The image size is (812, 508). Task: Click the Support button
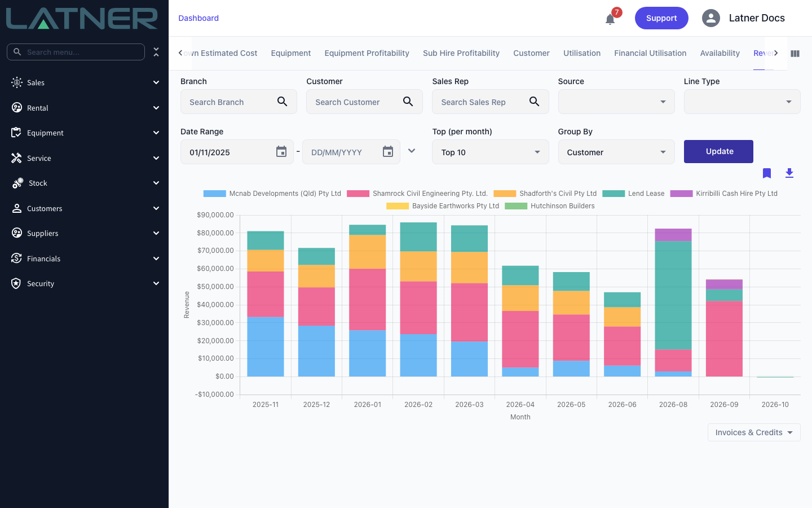click(x=661, y=18)
